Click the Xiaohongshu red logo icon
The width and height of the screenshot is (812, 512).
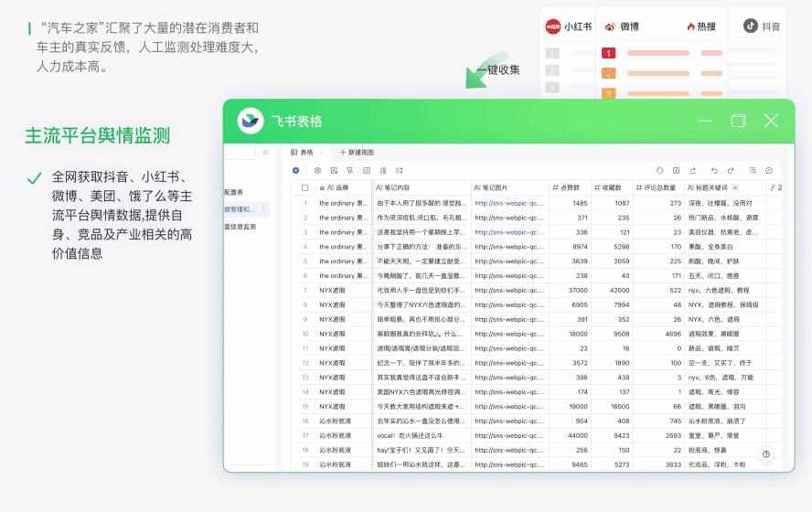point(552,27)
